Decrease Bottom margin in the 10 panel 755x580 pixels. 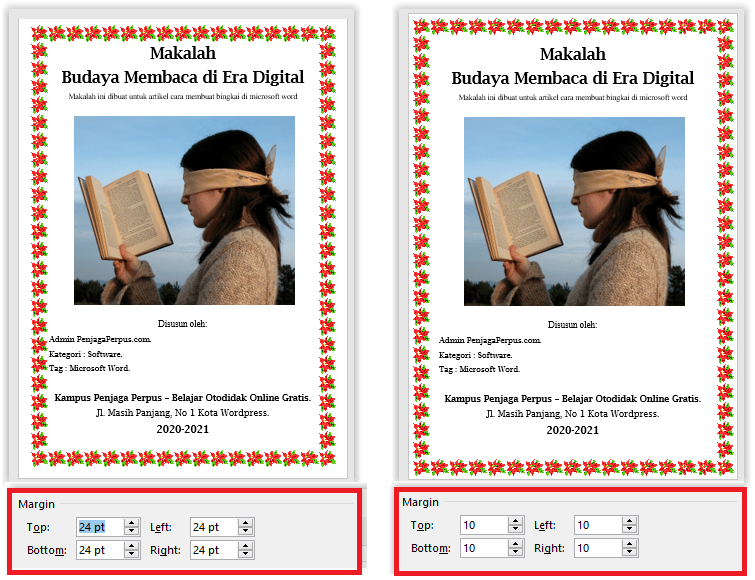(516, 553)
